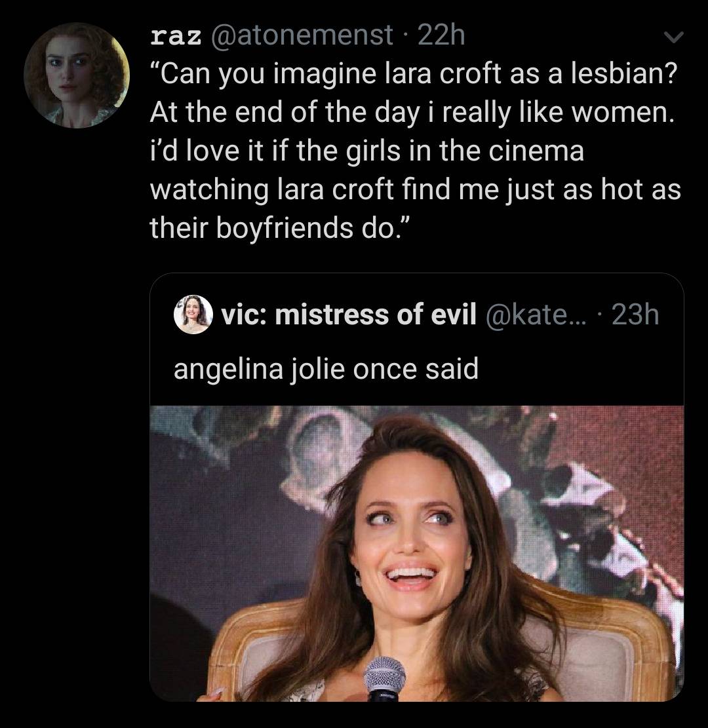
Task: Click empty space right of 'once said'
Action: pyautogui.click(x=577, y=369)
